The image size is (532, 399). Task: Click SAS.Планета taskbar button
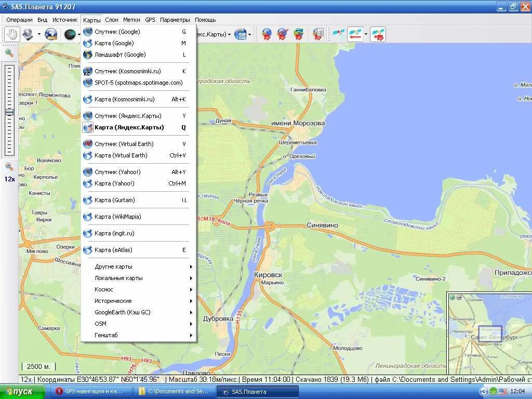click(x=258, y=392)
